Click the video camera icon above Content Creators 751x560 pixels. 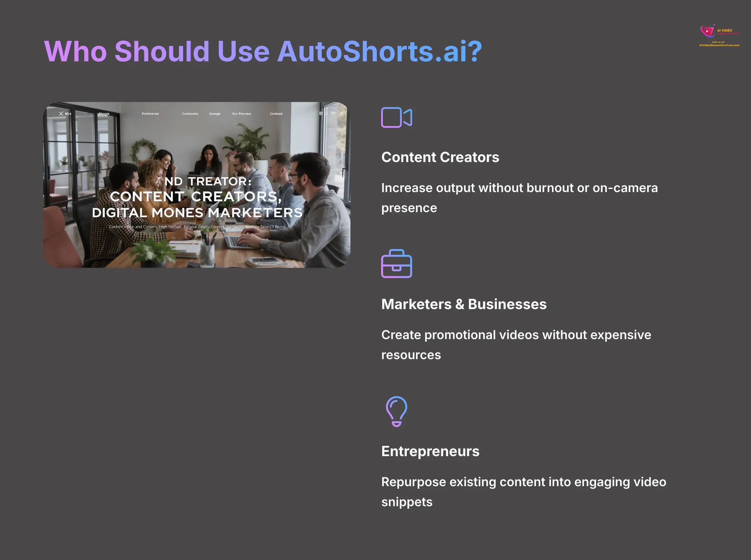point(396,117)
